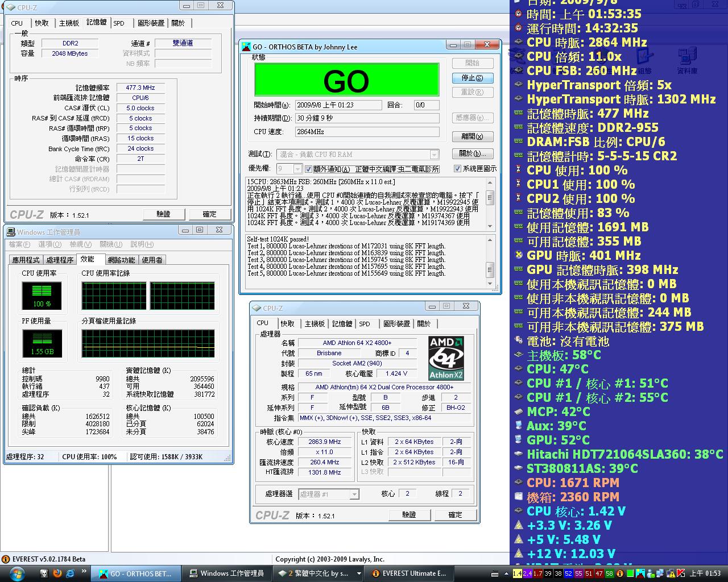Click the Windows Task Manager title bar icon
This screenshot has width=728, height=582.
pos(10,231)
